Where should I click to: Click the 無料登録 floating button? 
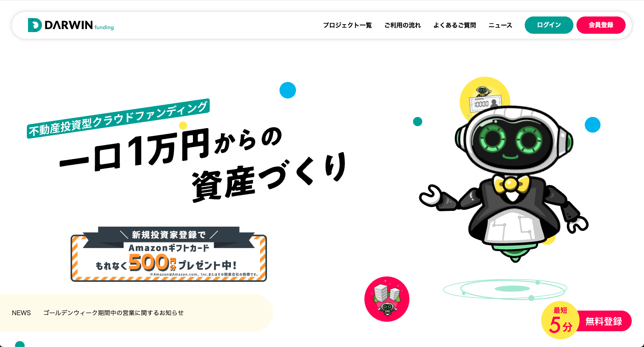[x=604, y=321]
